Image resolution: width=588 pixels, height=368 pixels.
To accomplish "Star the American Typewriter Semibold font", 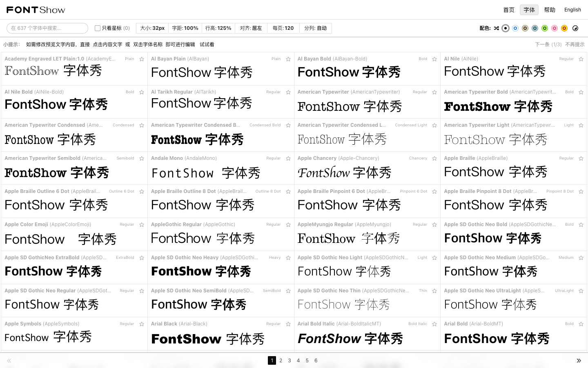I will (142, 158).
